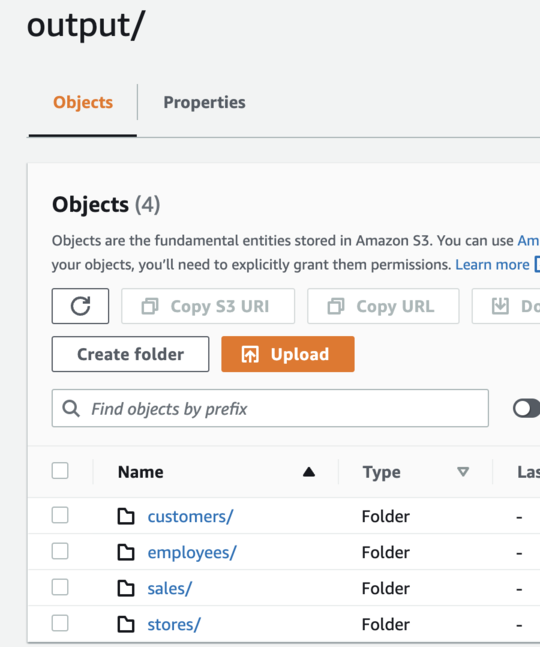Click the folder icon beside stores/
Screen dimensions: 540x647
(x=126, y=624)
